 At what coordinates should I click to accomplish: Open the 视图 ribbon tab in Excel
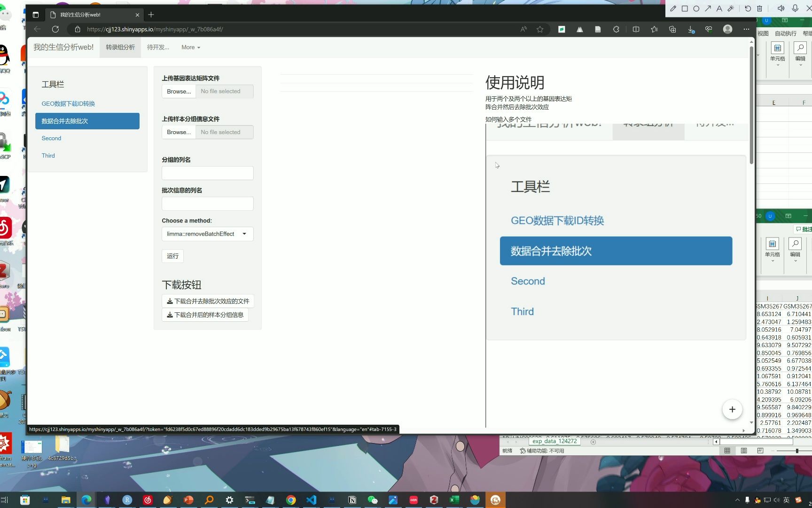click(x=763, y=33)
